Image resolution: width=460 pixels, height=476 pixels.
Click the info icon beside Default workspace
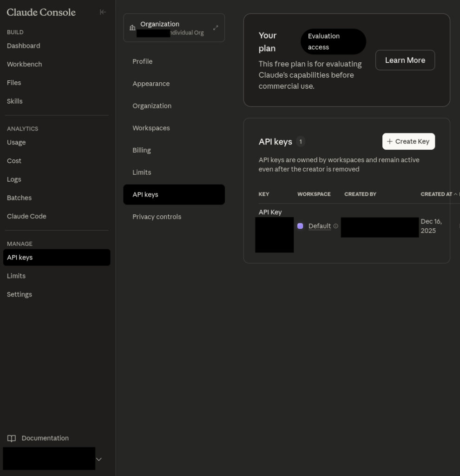point(336,226)
